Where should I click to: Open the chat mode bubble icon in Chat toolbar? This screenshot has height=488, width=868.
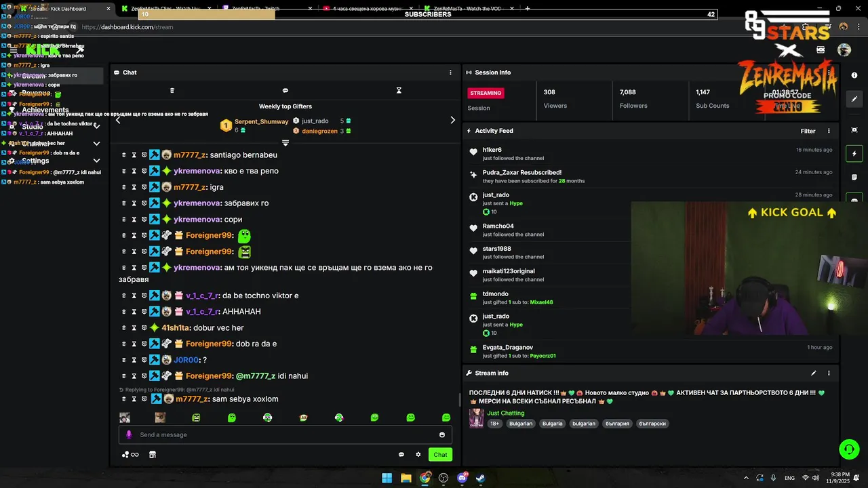click(285, 90)
